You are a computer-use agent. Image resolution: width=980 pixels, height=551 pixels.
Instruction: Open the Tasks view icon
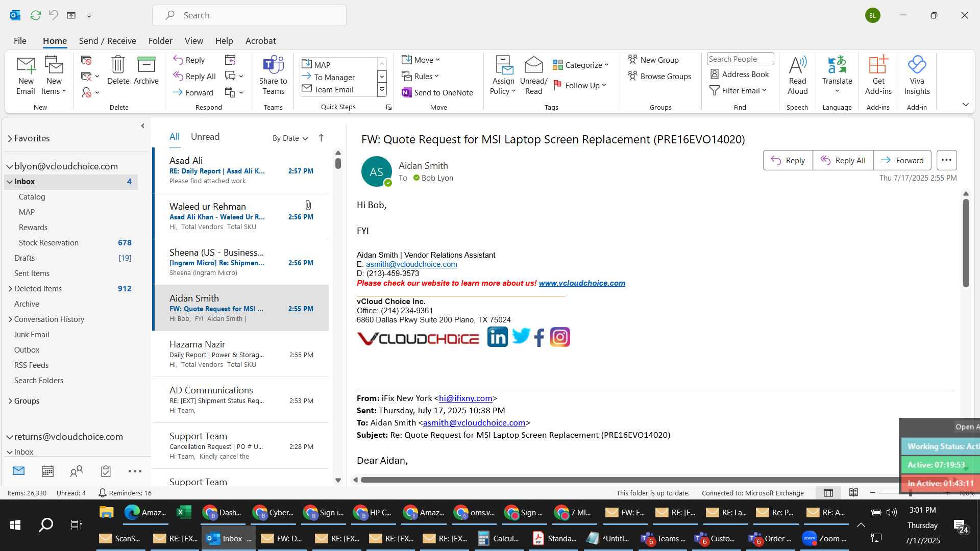[x=106, y=471]
